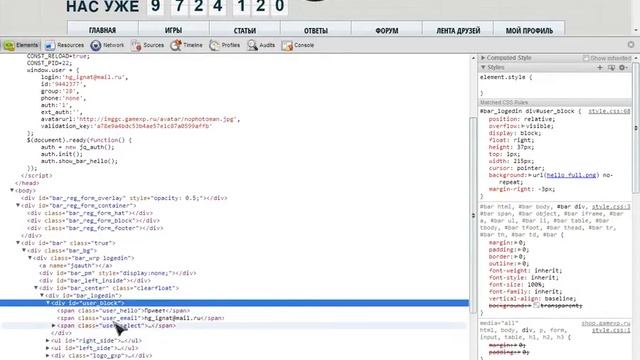Viewport: 640px width, 360px height.
Task: Collapse the bar_bg div node
Action: 24,250
